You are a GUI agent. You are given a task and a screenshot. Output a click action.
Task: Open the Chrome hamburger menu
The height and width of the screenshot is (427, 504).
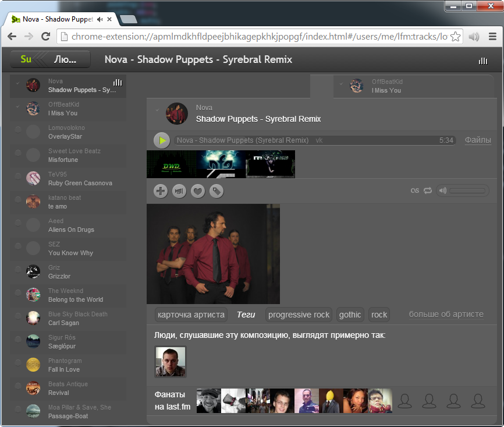492,36
